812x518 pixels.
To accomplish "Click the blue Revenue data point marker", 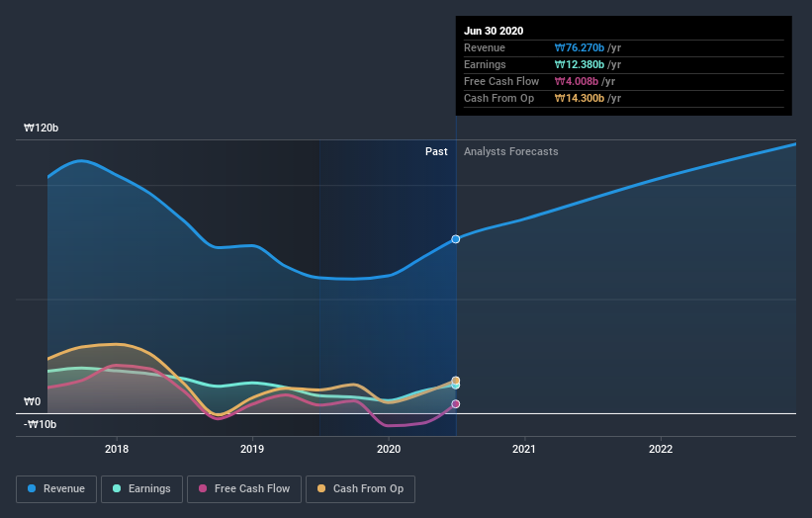I will (456, 239).
